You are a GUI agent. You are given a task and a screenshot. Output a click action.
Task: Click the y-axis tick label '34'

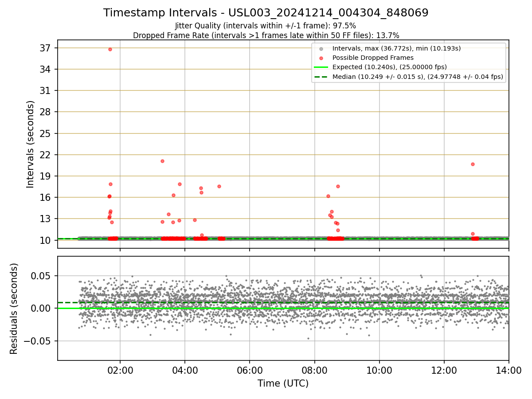tap(46, 69)
